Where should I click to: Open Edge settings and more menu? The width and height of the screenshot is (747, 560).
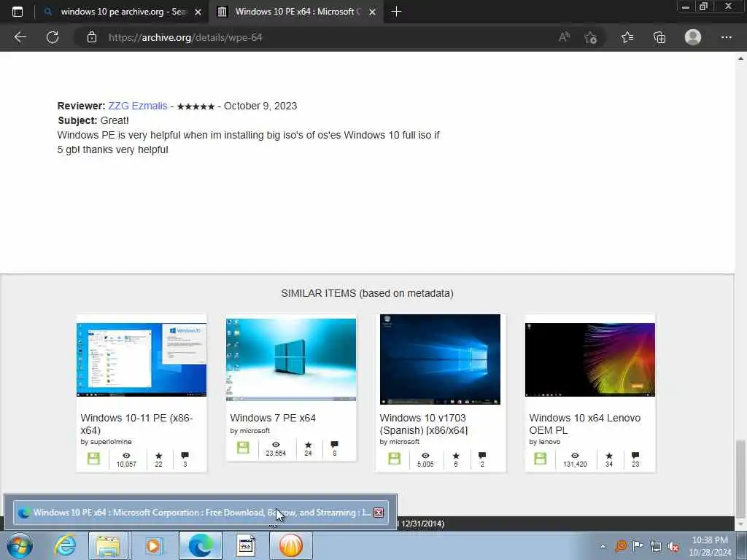point(726,37)
